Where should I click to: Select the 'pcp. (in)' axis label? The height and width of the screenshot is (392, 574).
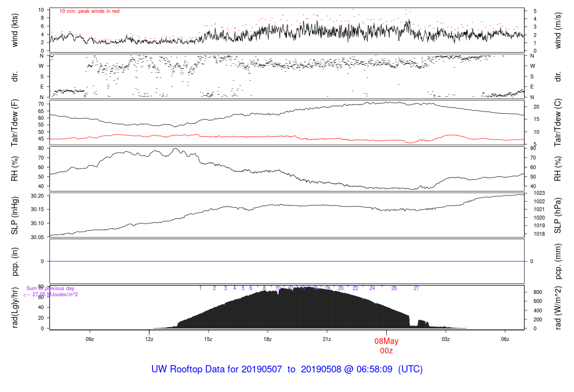pos(15,262)
